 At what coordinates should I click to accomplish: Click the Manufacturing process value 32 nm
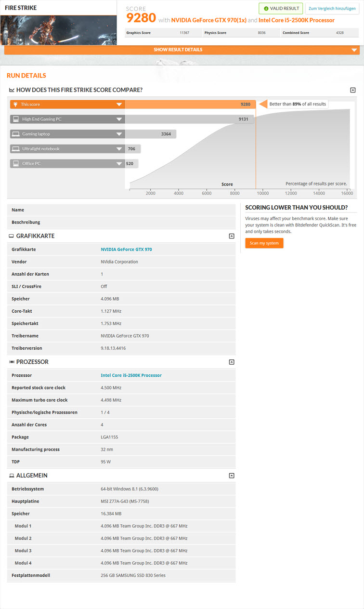107,450
